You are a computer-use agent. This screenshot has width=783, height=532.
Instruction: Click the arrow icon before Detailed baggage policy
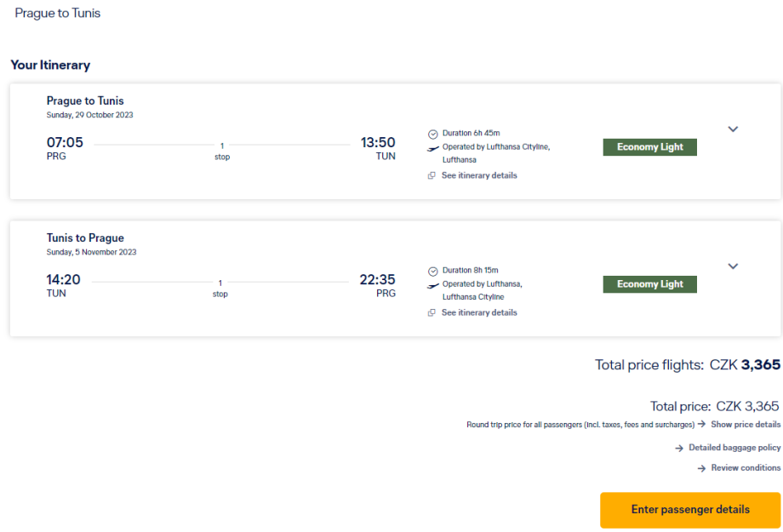click(679, 448)
